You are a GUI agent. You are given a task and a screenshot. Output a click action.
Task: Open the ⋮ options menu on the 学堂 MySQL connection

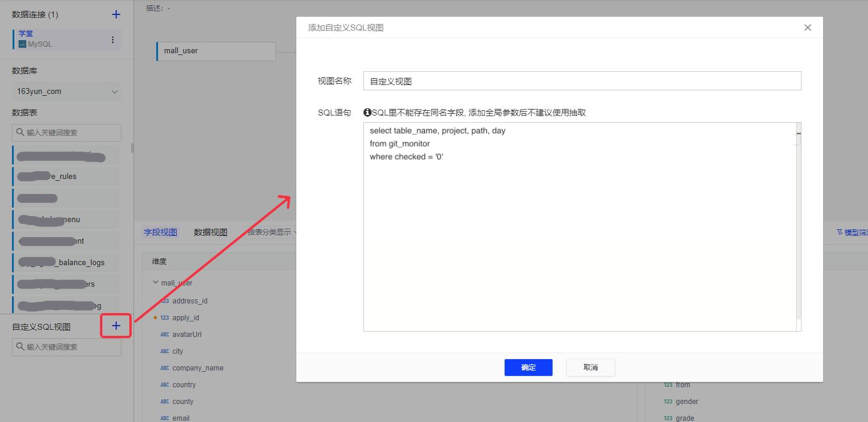pos(112,39)
